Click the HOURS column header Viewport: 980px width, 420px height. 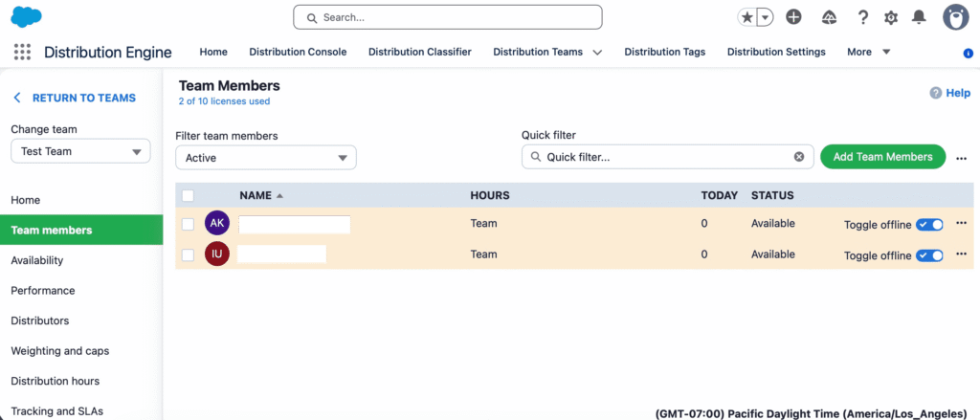coord(489,195)
